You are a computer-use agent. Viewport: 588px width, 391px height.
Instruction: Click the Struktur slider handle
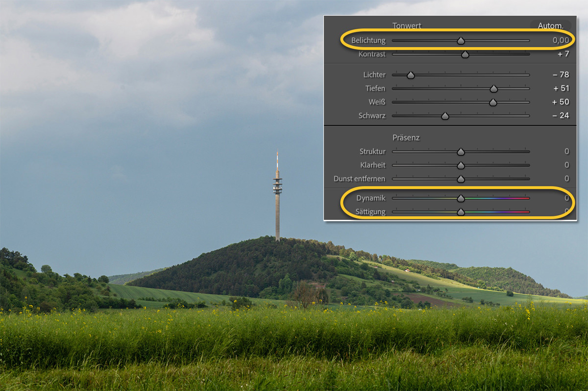461,152
